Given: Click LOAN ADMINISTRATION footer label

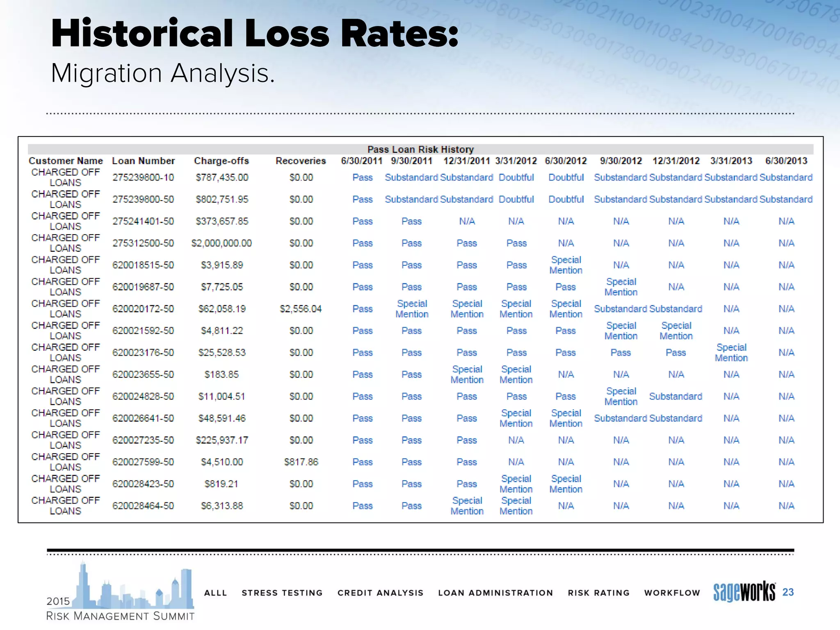Looking at the screenshot, I should click(495, 593).
